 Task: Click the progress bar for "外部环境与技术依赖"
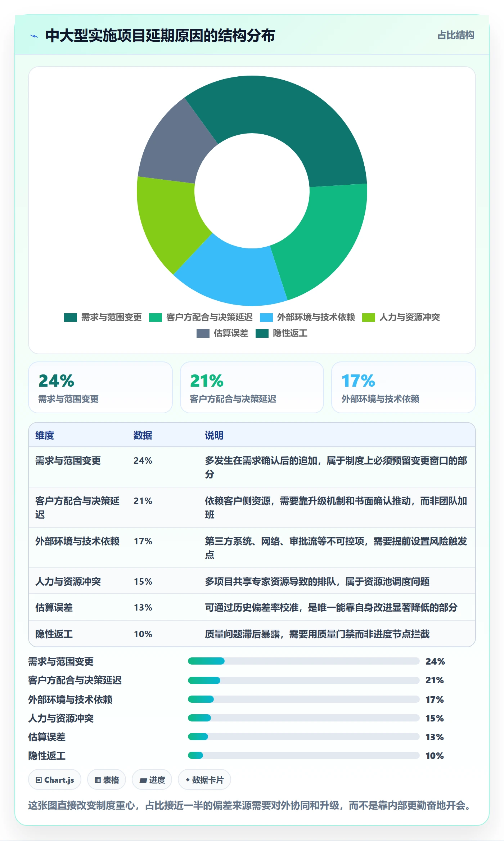pyautogui.click(x=304, y=699)
